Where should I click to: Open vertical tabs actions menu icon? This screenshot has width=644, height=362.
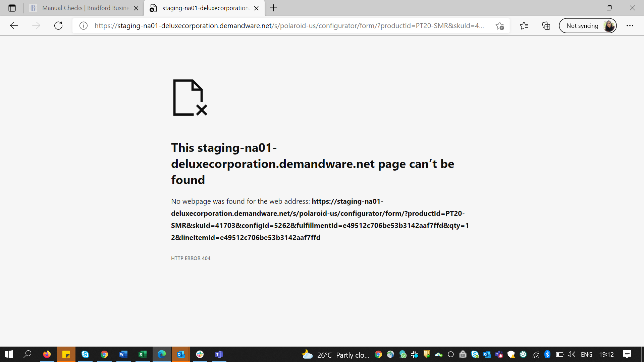[x=12, y=8]
